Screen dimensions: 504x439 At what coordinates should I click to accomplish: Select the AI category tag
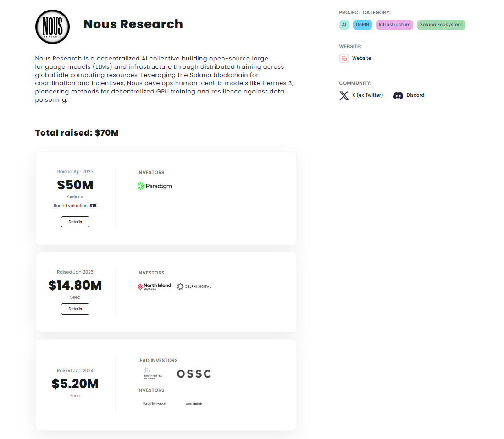click(x=344, y=25)
